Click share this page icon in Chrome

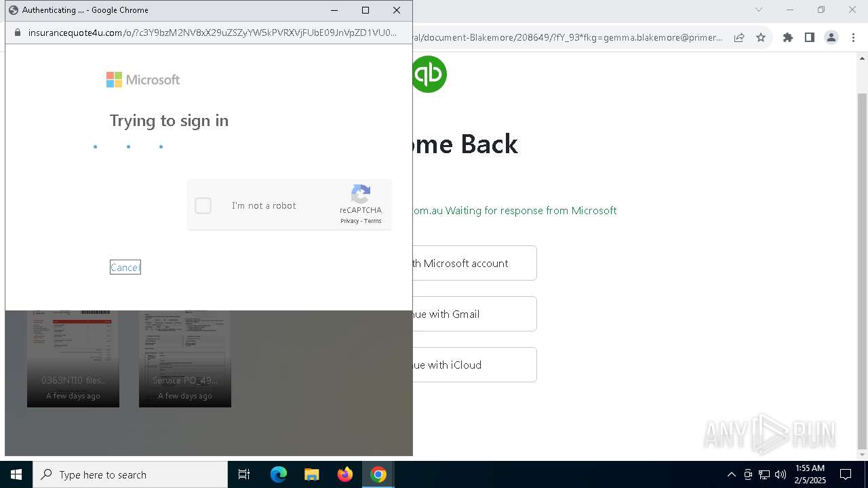(x=739, y=37)
